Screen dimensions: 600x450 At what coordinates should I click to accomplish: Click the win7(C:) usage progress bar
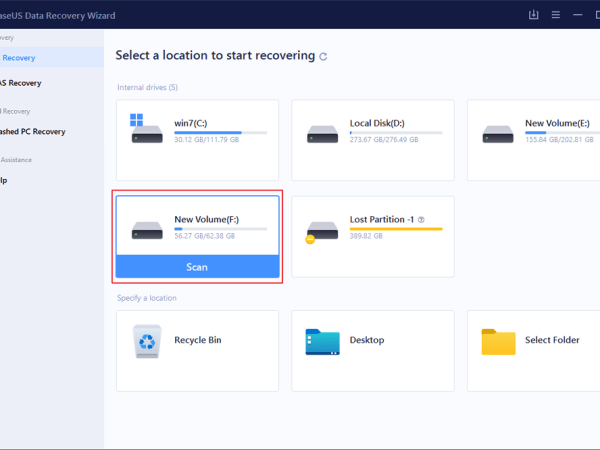click(x=220, y=132)
